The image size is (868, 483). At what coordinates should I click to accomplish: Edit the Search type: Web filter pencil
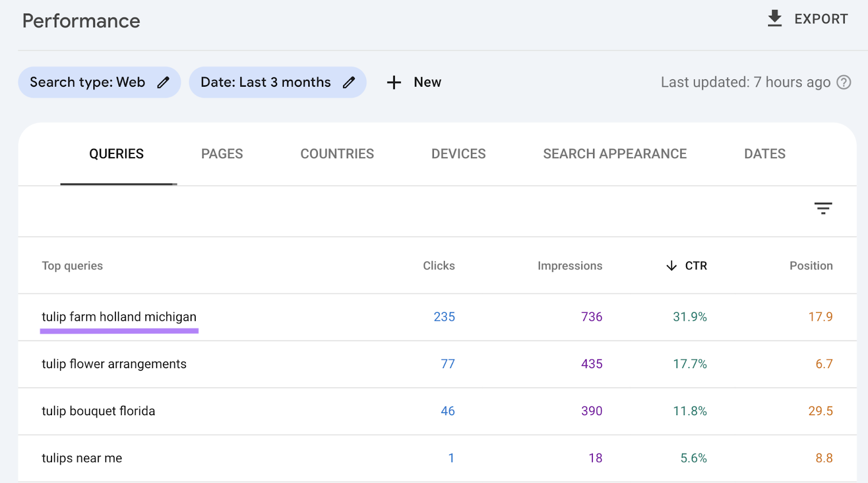163,82
